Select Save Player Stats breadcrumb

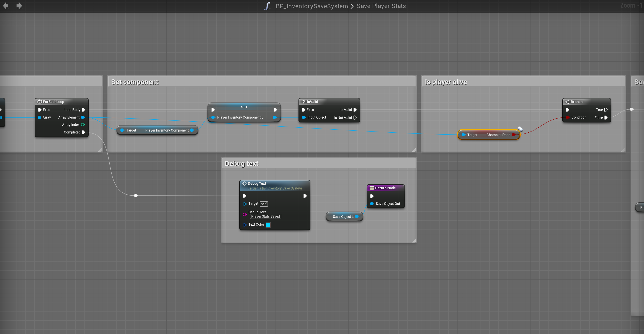[381, 6]
